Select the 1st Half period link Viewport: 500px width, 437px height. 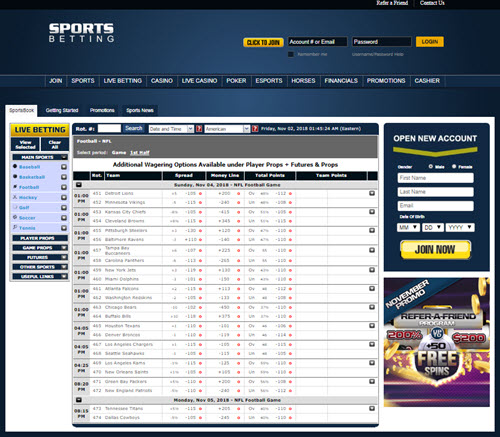[x=140, y=153]
